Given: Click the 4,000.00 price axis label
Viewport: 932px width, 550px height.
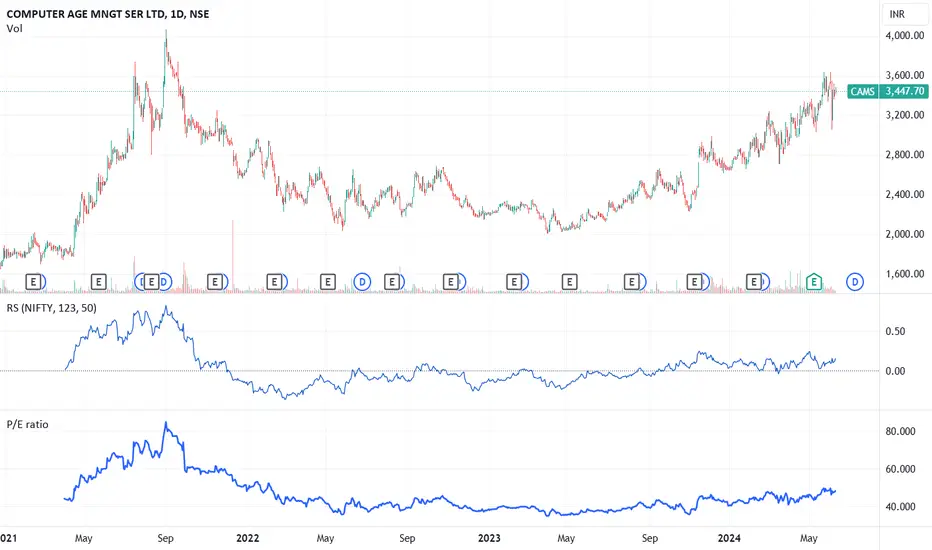Looking at the screenshot, I should [x=905, y=35].
